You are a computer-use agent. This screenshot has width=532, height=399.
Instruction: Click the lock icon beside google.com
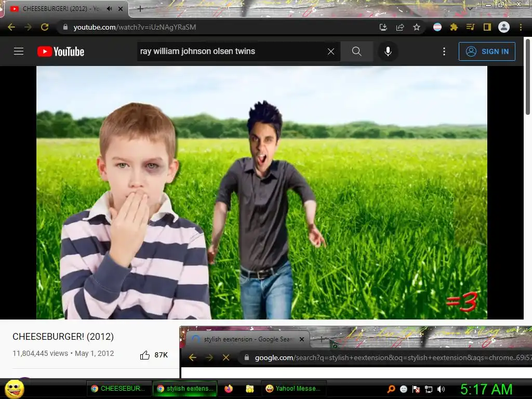(247, 357)
